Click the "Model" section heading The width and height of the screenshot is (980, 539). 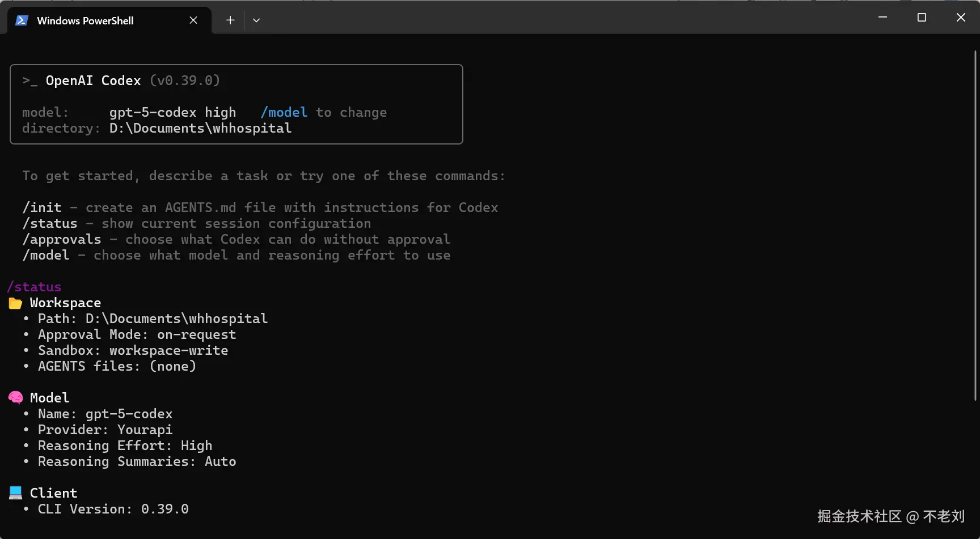click(49, 398)
